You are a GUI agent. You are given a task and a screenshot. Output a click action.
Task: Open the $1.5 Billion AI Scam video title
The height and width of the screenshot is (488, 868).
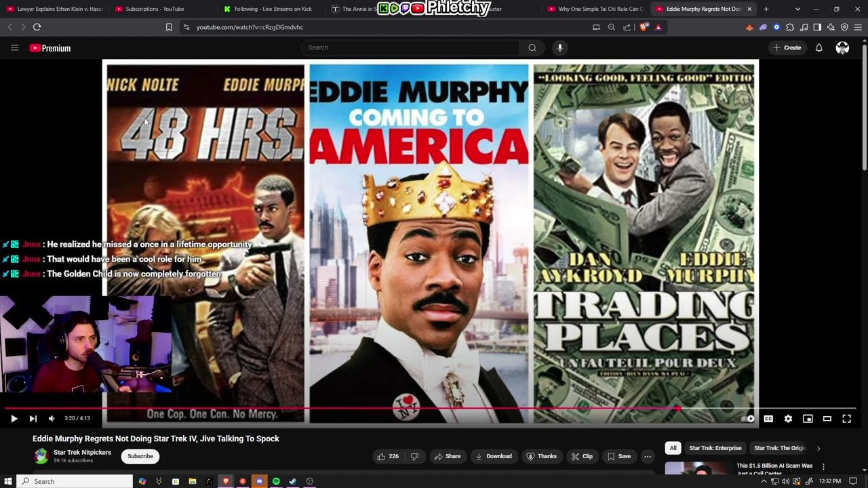(x=774, y=469)
